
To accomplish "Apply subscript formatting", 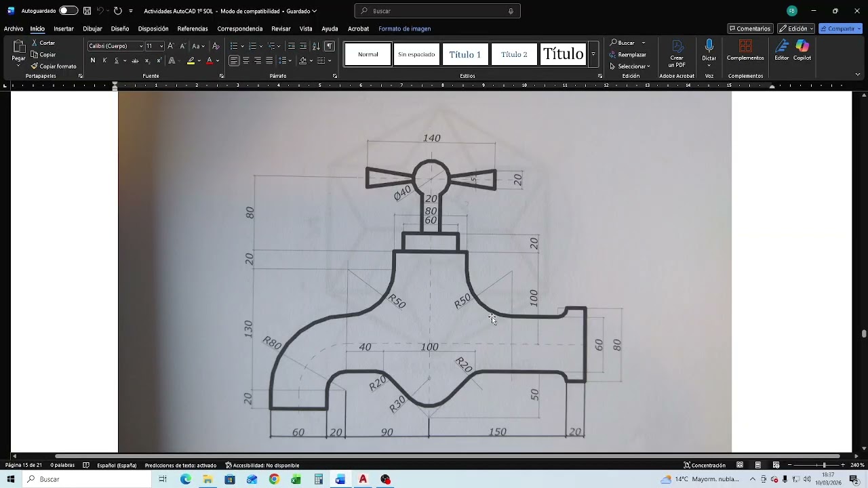I will [147, 60].
